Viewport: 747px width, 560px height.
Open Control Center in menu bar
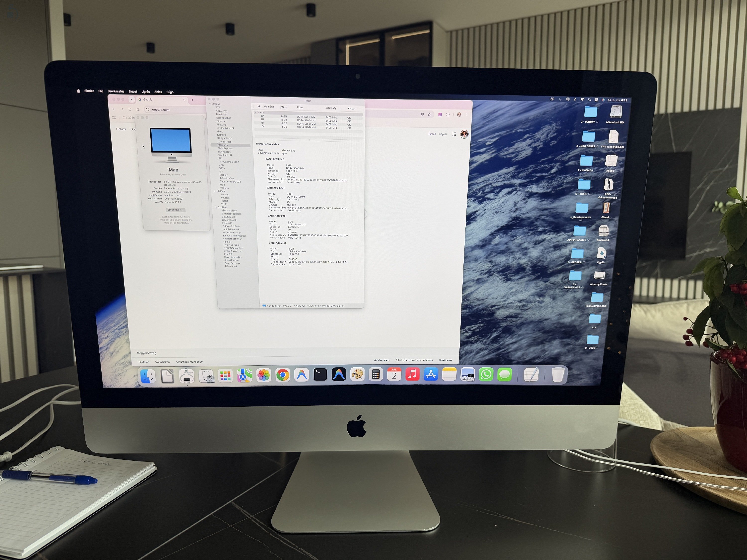(596, 100)
